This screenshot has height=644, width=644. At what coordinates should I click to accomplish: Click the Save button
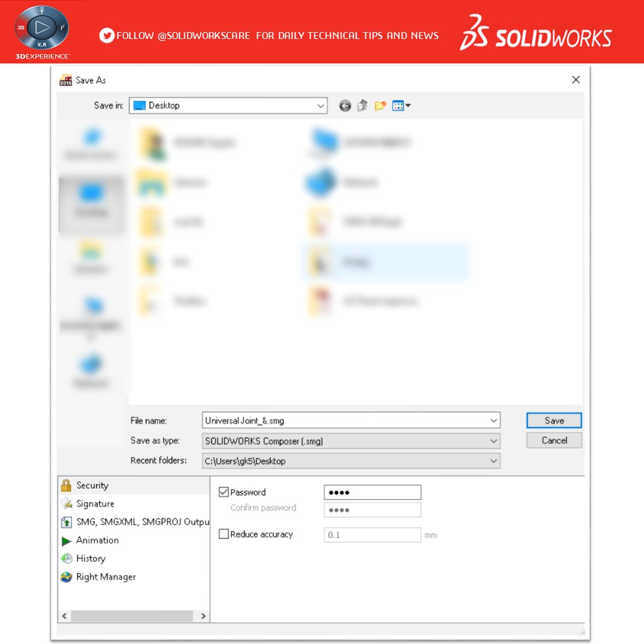[x=554, y=421]
